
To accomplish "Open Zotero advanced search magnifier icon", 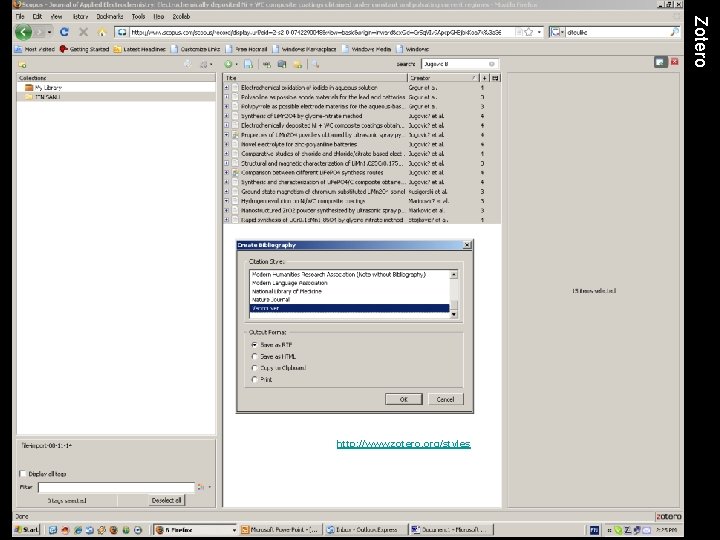I will pyautogui.click(x=315, y=64).
